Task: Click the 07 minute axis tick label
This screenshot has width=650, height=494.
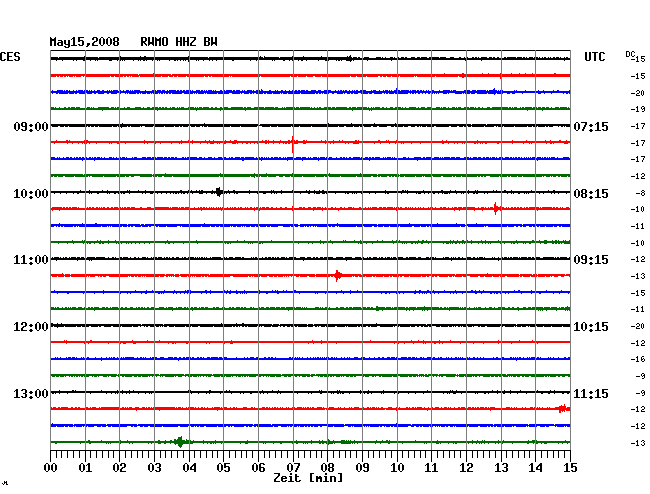Action: pyautogui.click(x=293, y=467)
